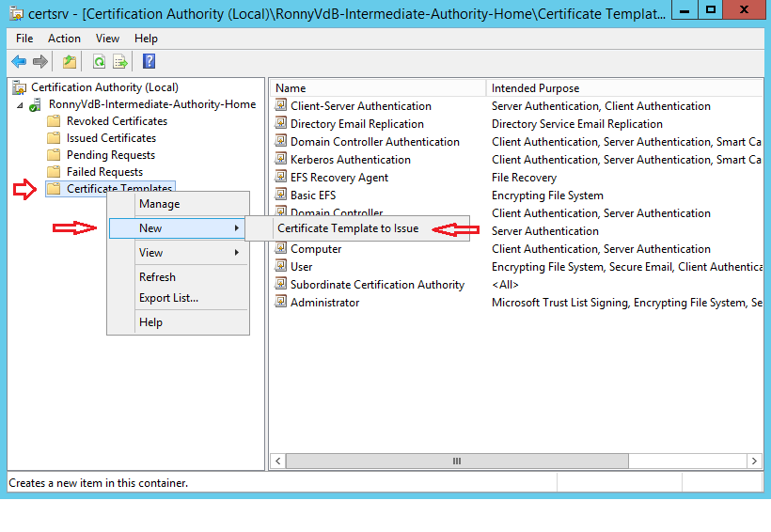Choose Certificate Template to Issue
771x532 pixels.
click(x=348, y=228)
